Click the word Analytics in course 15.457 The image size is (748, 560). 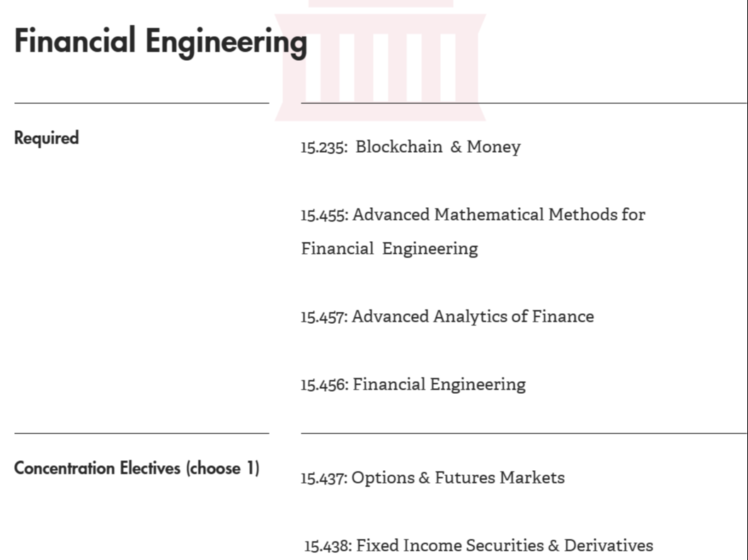469,317
